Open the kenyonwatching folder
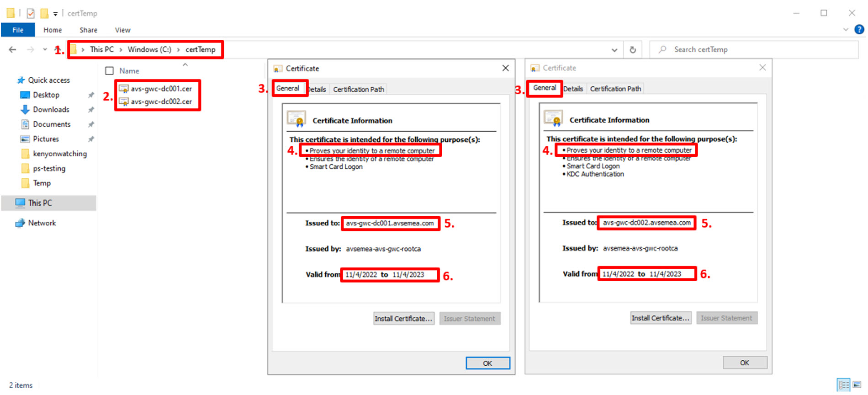Image resolution: width=868 pixels, height=395 pixels. click(x=60, y=154)
